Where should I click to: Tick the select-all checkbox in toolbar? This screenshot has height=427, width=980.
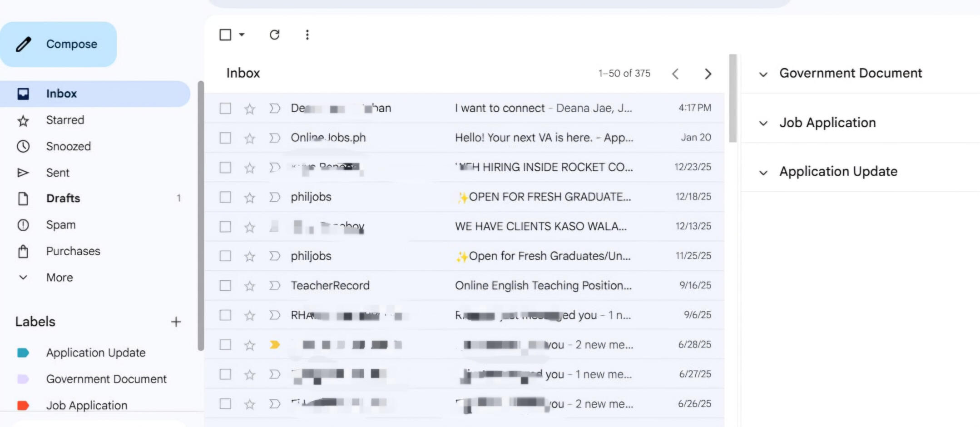click(x=225, y=35)
